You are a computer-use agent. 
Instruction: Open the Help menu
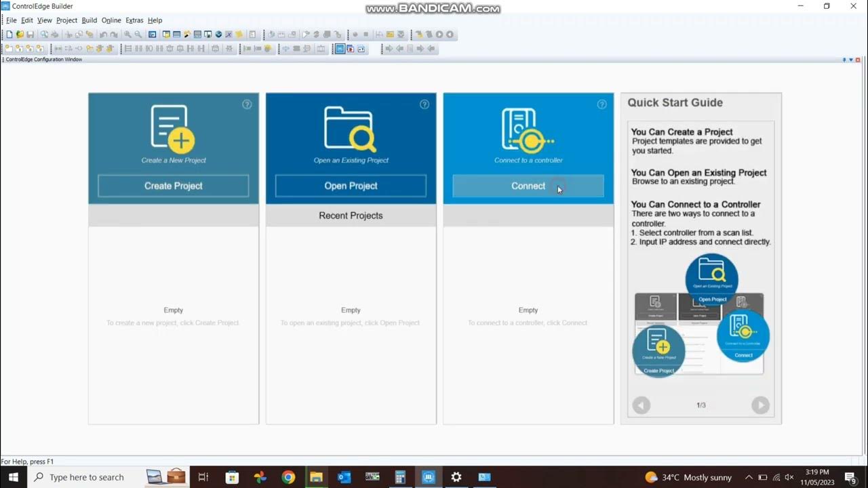click(155, 20)
